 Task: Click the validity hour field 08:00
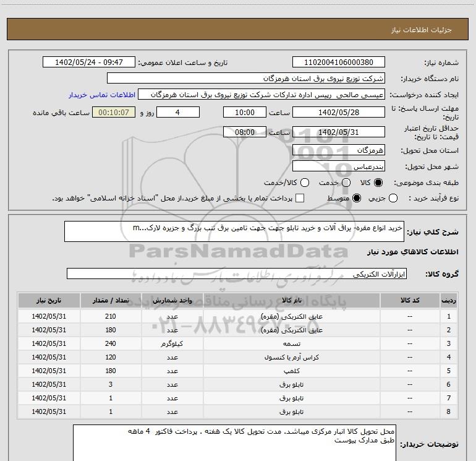(245, 132)
